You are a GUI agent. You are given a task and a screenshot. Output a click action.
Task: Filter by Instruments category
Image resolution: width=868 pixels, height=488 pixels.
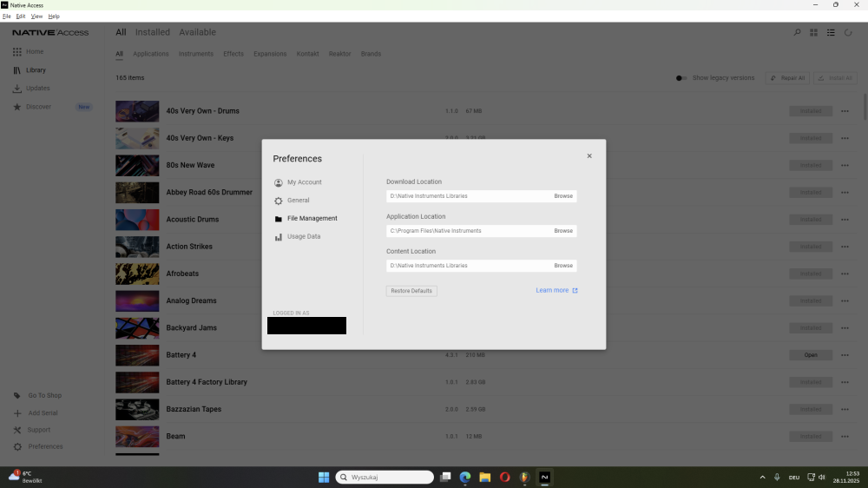[x=196, y=54]
